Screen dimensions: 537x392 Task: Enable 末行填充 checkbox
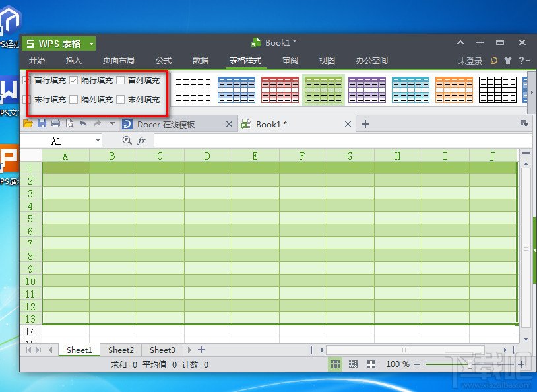tap(26, 100)
